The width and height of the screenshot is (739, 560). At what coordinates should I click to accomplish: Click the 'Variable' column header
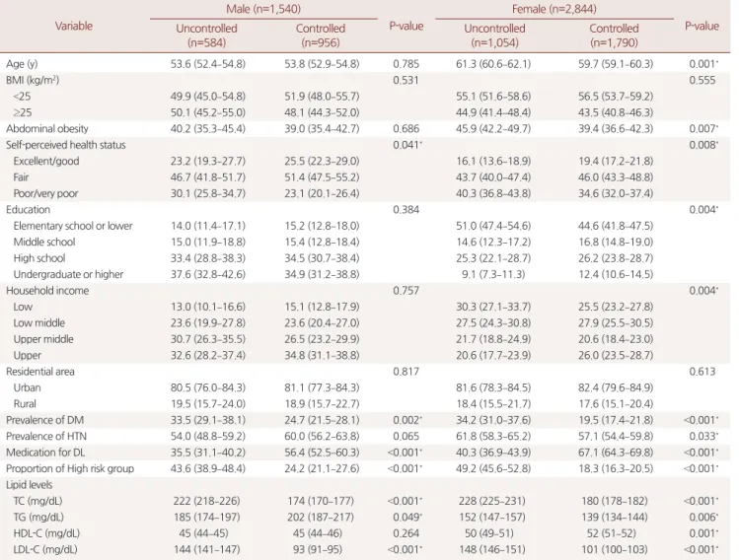(74, 26)
